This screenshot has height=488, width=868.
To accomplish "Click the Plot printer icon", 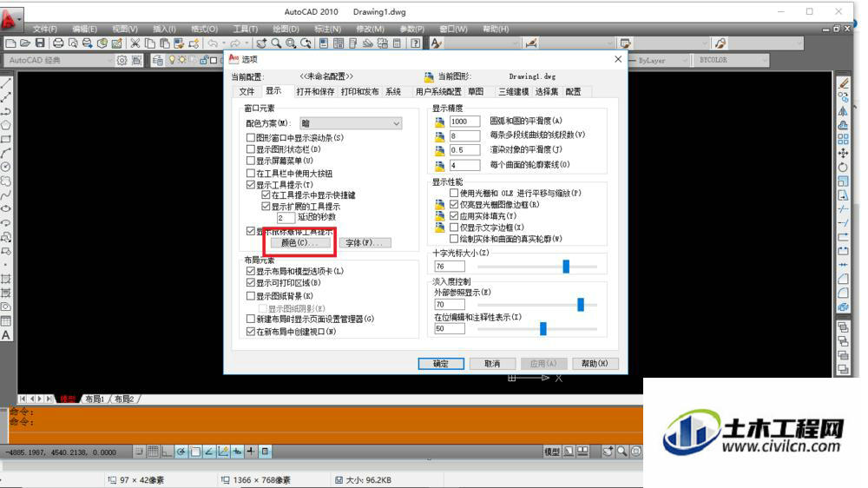I will (58, 43).
